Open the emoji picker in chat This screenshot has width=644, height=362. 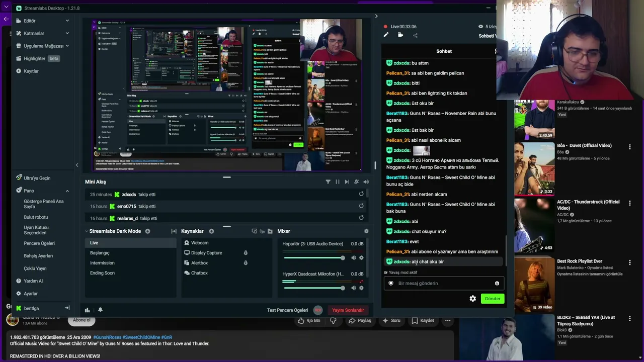tap(497, 284)
